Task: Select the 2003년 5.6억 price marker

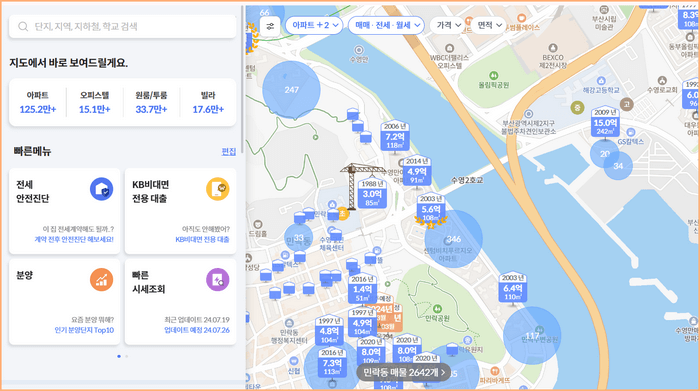Action: 431,209
